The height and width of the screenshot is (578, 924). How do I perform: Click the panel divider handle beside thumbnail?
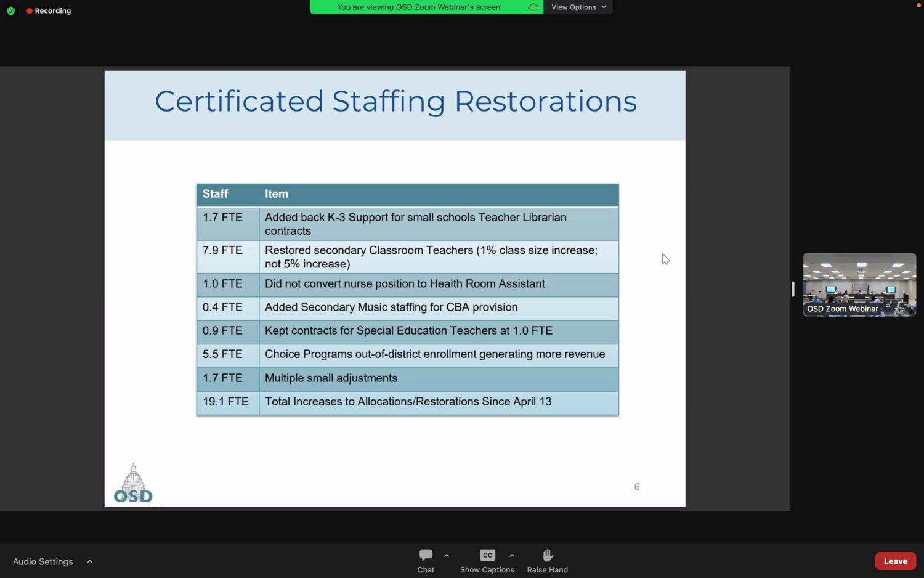click(793, 289)
